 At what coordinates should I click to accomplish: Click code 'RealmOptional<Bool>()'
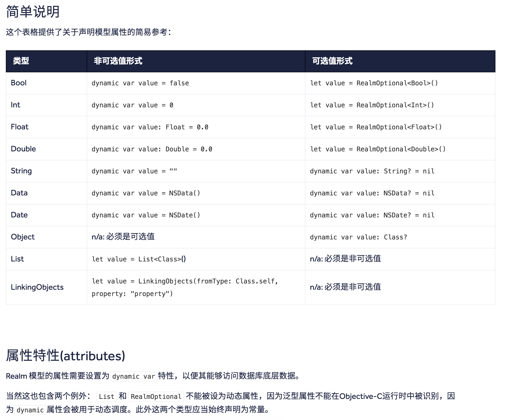pyautogui.click(x=397, y=83)
